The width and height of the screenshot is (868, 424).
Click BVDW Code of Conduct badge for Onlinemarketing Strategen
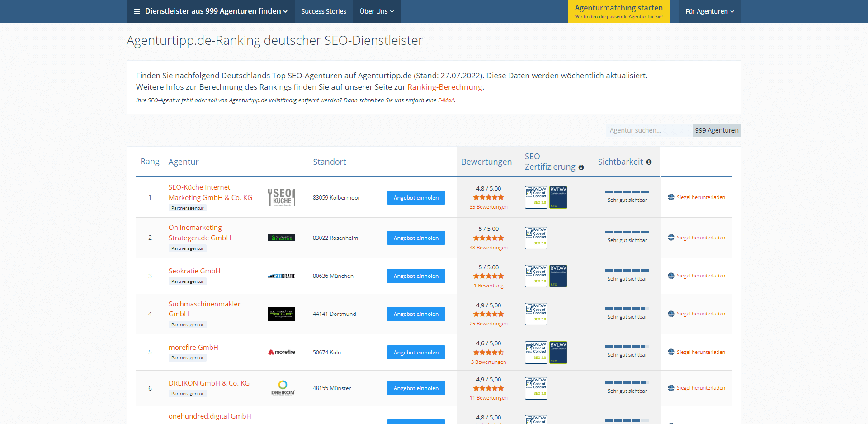pos(536,238)
